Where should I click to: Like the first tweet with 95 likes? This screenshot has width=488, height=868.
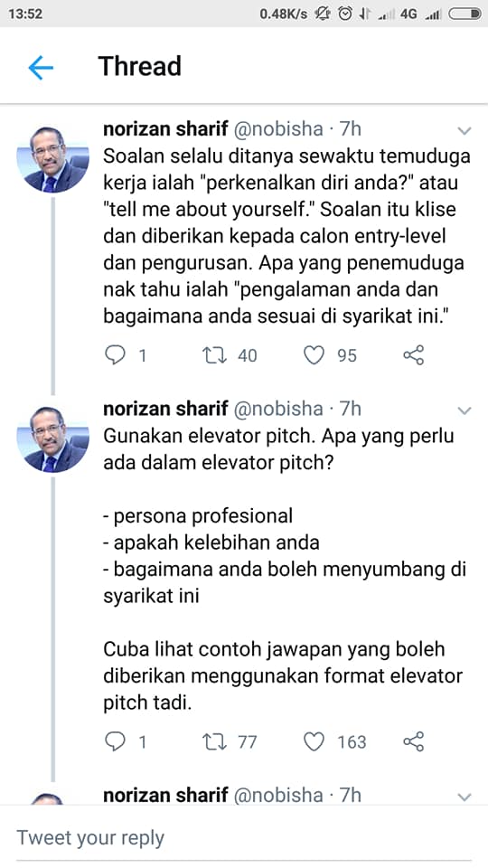click(x=314, y=354)
